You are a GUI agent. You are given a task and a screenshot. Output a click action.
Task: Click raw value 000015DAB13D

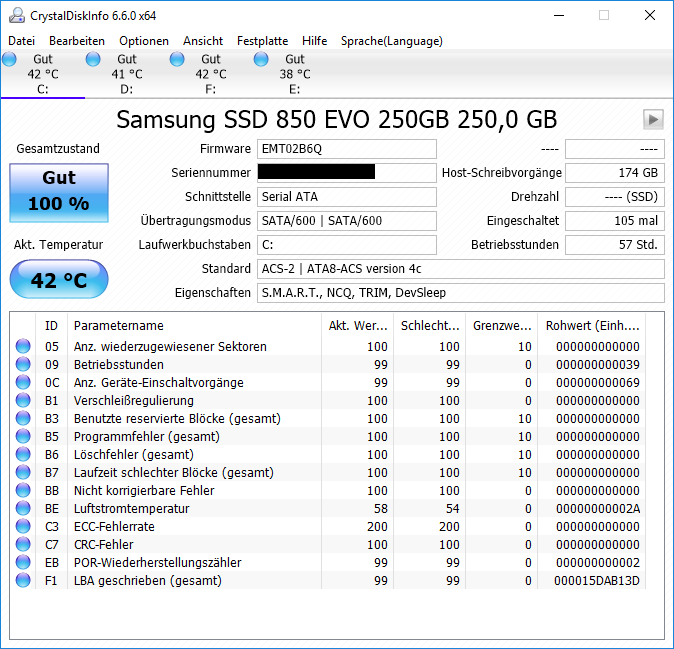pyautogui.click(x=597, y=581)
